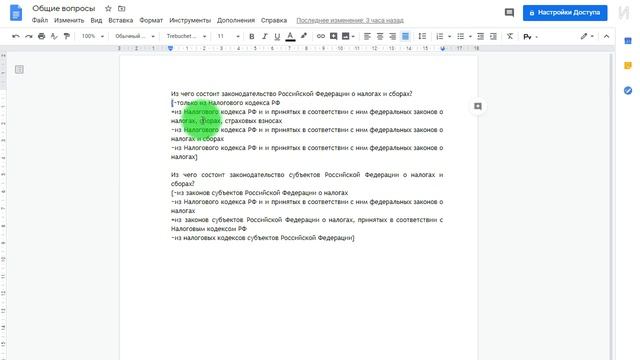This screenshot has width=640, height=360.
Task: Open the input tools language selector
Action: click(527, 37)
